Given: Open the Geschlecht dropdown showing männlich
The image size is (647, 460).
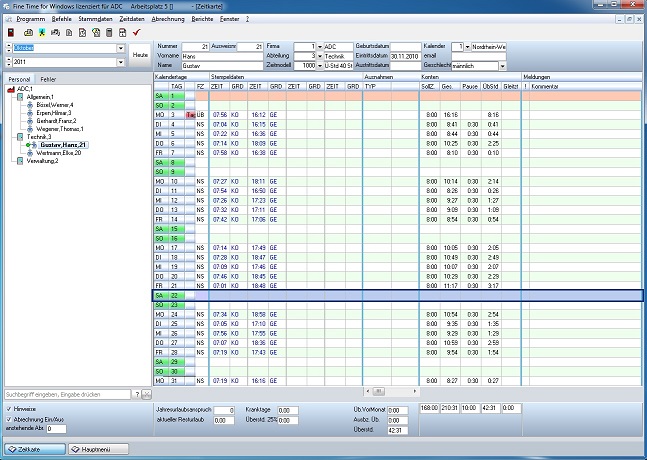Looking at the screenshot, I should pos(503,66).
